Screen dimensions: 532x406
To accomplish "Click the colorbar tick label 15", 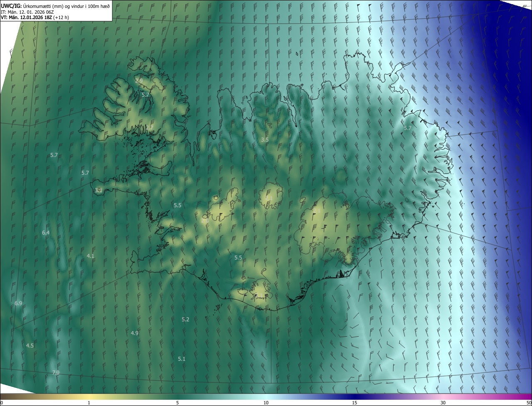I will click(x=355, y=403).
